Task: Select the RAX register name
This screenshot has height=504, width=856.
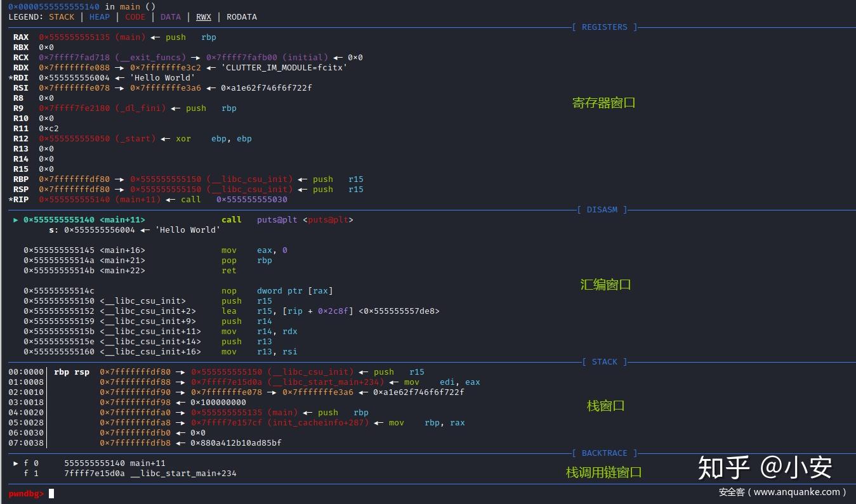Action: [x=21, y=37]
